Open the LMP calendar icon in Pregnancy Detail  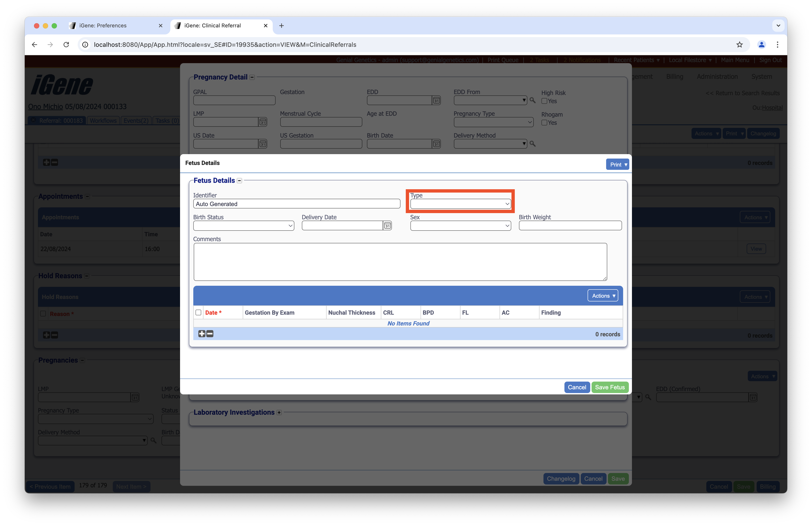pyautogui.click(x=262, y=122)
